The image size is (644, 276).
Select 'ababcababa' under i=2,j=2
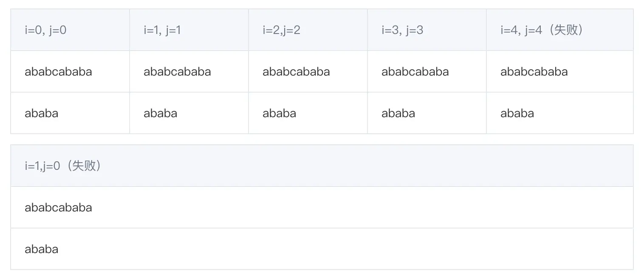296,71
